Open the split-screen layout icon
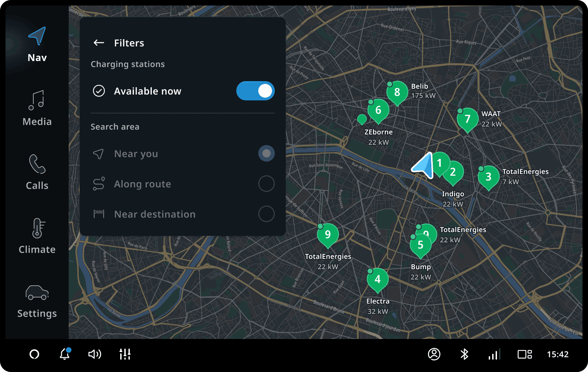 click(x=524, y=354)
